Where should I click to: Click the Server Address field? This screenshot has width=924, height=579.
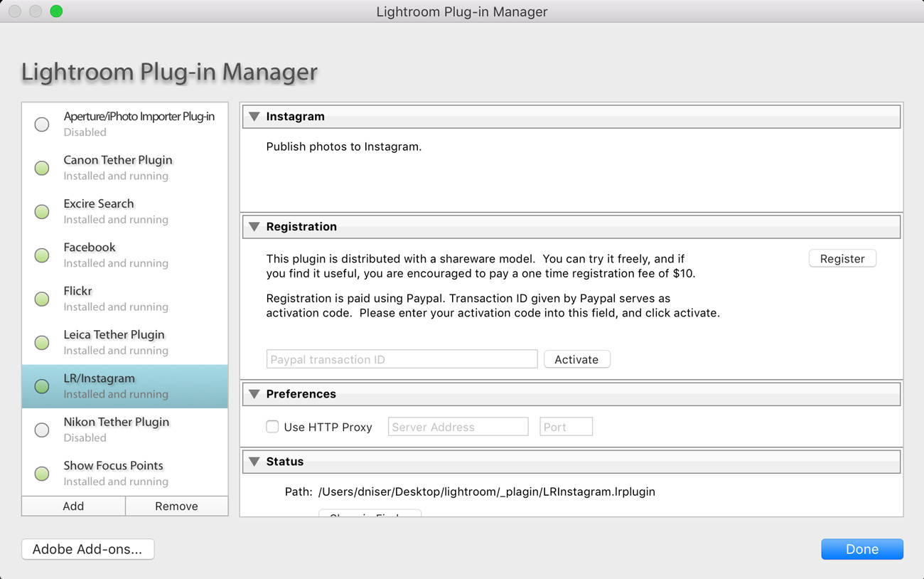458,427
